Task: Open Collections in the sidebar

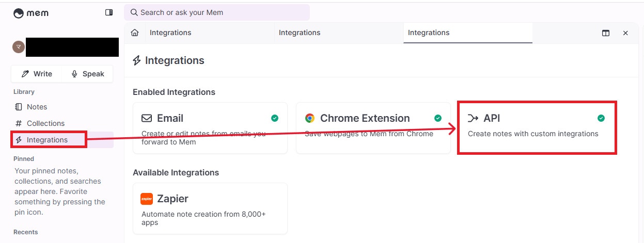Action: click(x=45, y=123)
